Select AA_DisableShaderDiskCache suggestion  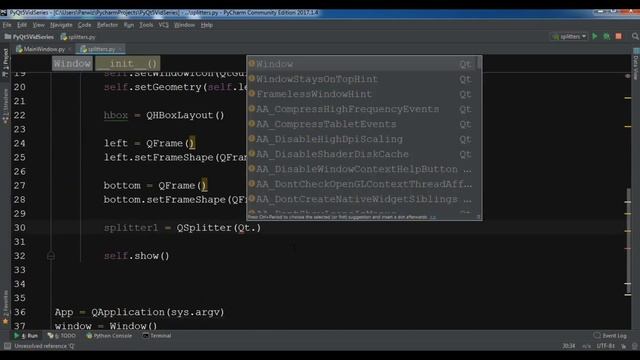(362, 154)
